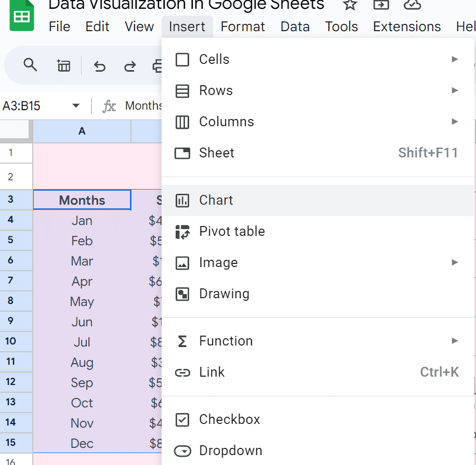Close the Insert menu tab

coord(187,26)
